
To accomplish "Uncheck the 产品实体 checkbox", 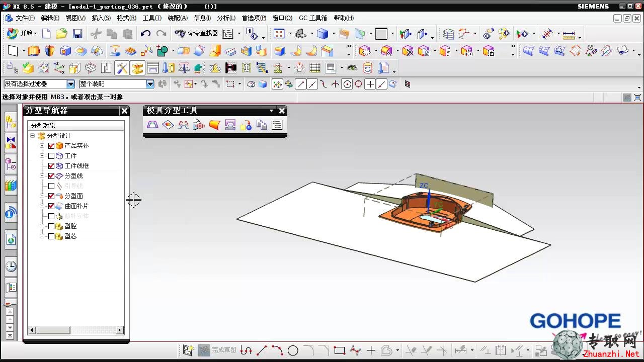I will click(x=51, y=146).
